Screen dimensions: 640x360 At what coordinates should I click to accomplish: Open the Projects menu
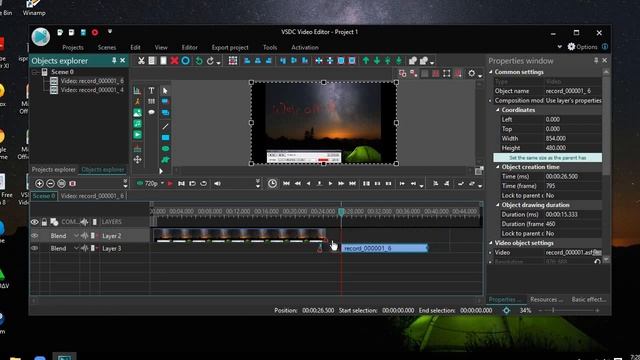point(73,47)
